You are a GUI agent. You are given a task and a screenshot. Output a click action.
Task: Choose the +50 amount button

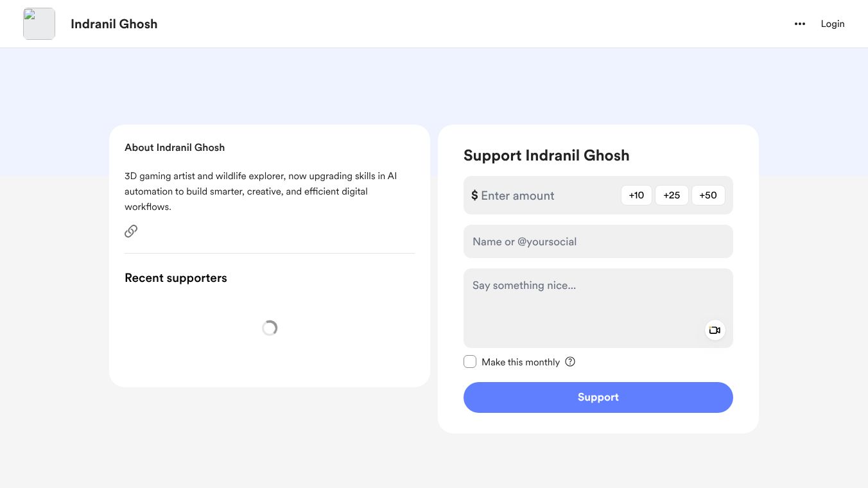click(708, 195)
